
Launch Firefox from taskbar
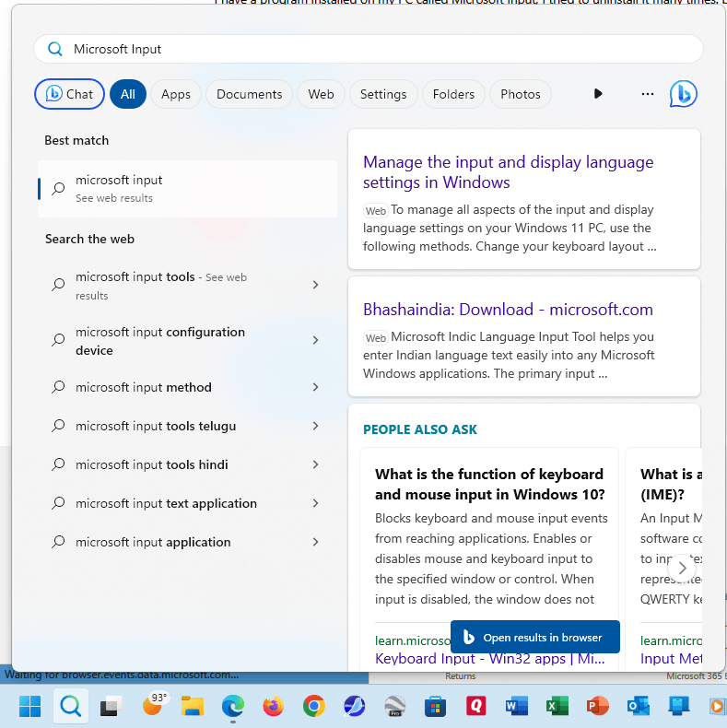[x=273, y=706]
